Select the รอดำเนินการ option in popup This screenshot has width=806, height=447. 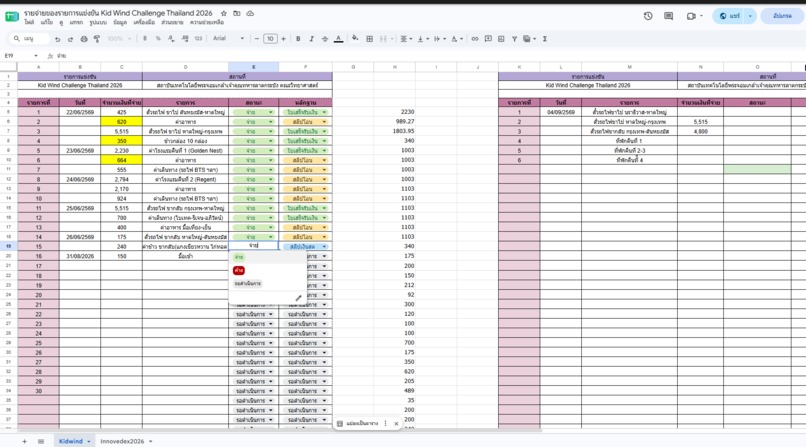point(247,284)
